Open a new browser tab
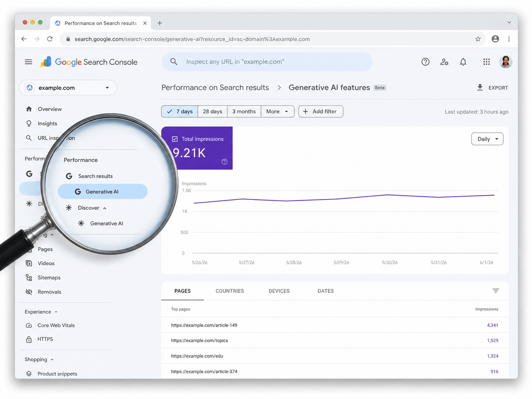 160,23
